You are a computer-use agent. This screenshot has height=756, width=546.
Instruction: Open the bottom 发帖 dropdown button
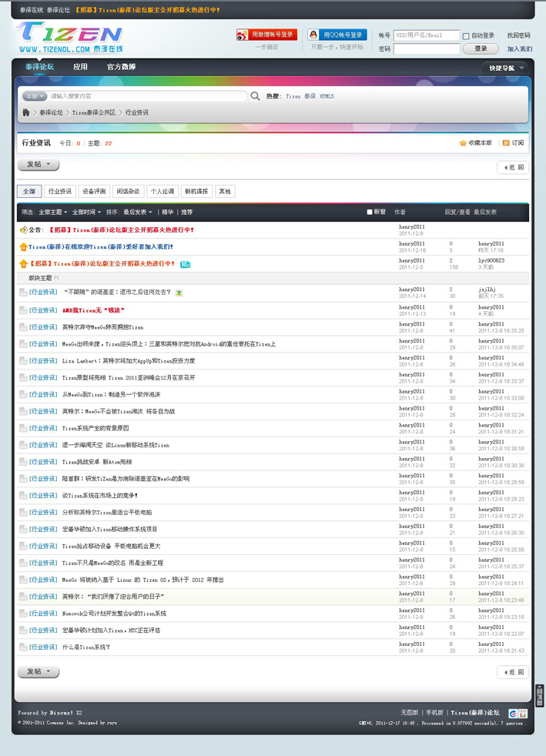(x=38, y=671)
